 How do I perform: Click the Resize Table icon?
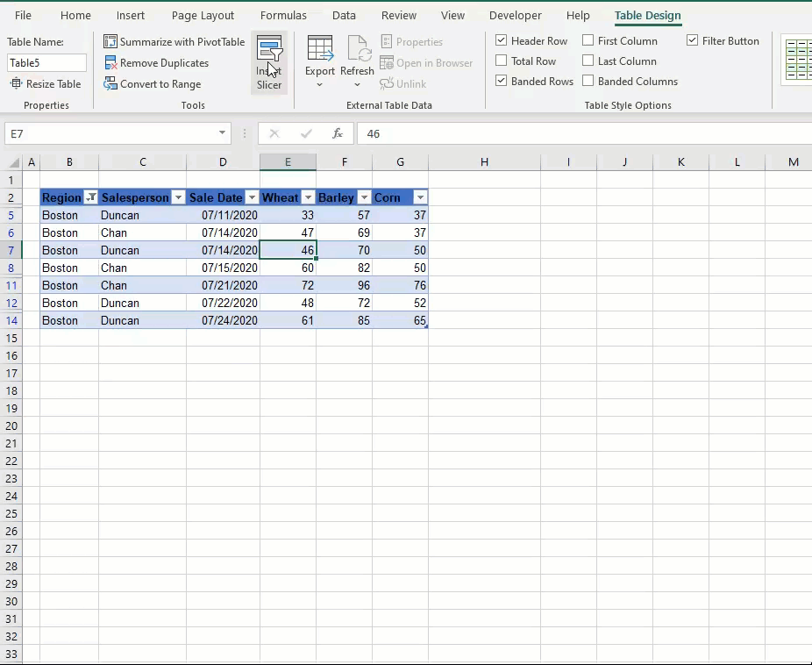tap(17, 84)
